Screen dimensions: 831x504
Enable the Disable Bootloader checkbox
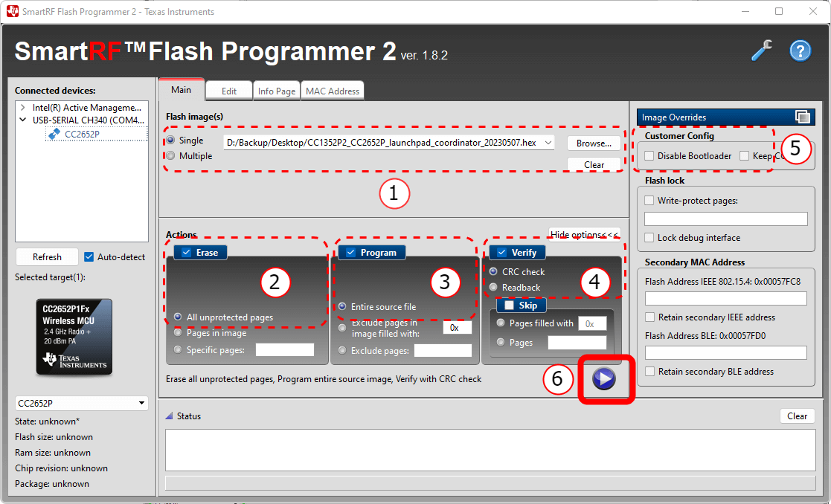tap(650, 155)
